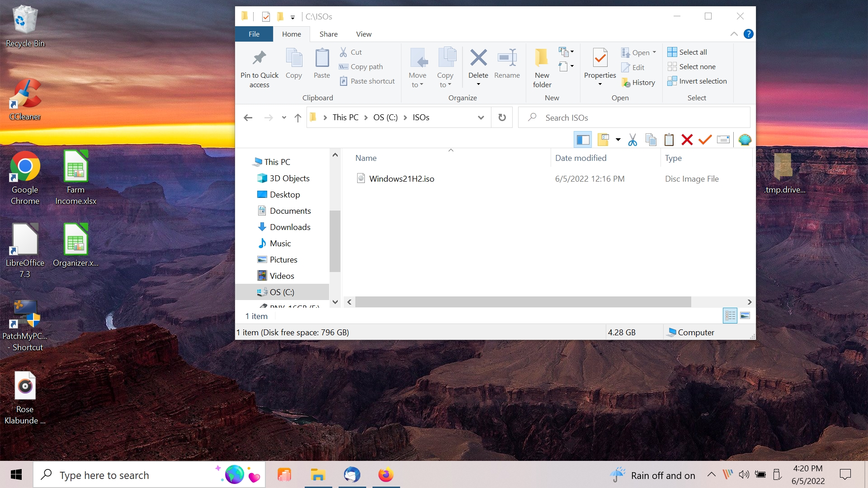Image resolution: width=868 pixels, height=488 pixels.
Task: Click the scissors Cut icon in Classic Shell toolbar
Action: (x=632, y=140)
